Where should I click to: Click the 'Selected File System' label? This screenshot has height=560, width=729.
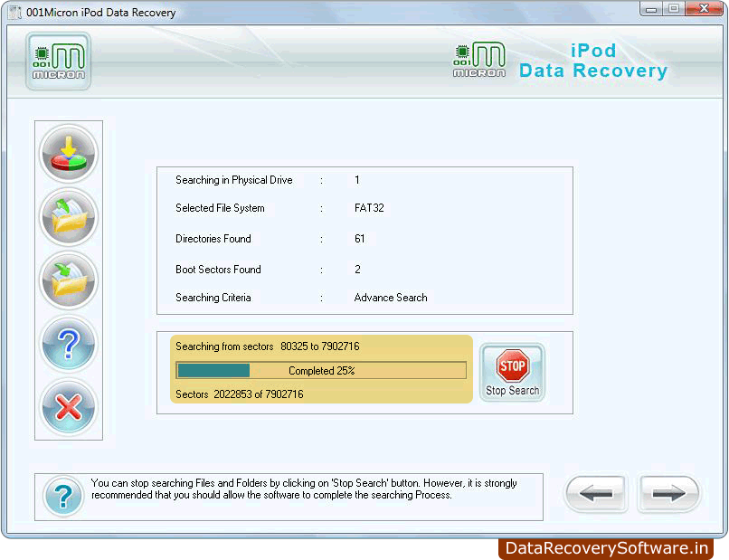point(220,208)
